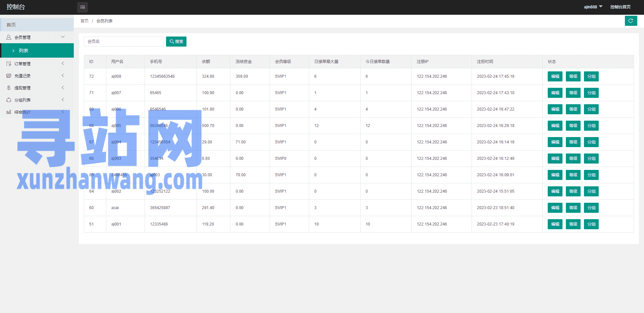Collapse the 会员管理 menu chevron
This screenshot has width=644, height=313.
coord(63,37)
